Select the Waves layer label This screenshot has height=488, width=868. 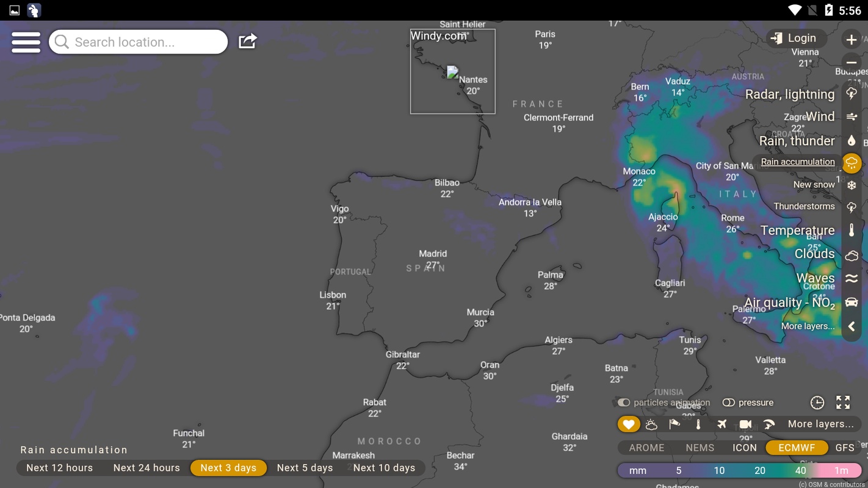[x=816, y=278]
